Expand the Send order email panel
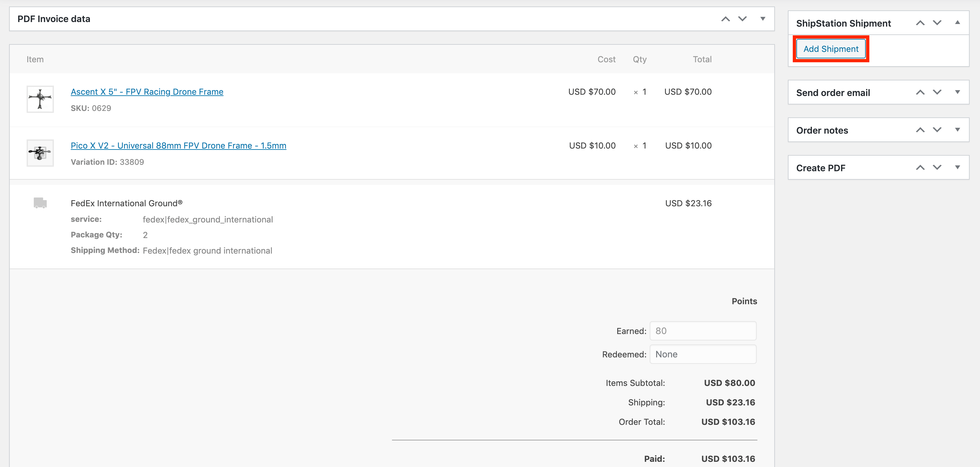 (x=957, y=92)
